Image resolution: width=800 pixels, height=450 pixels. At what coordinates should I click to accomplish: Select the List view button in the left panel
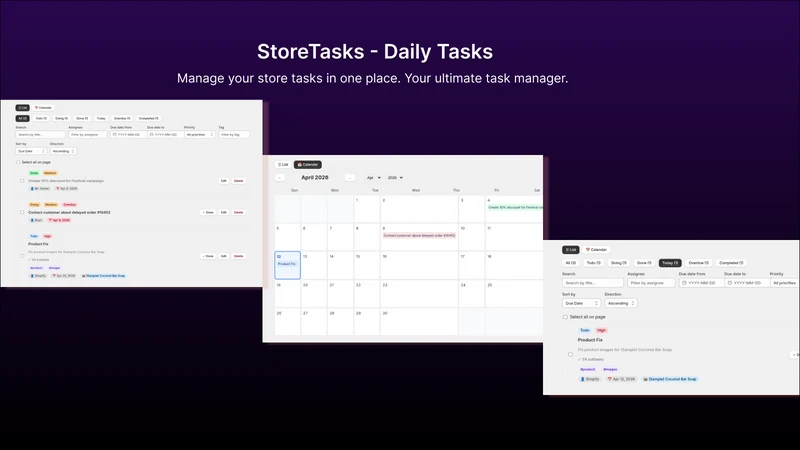point(22,108)
